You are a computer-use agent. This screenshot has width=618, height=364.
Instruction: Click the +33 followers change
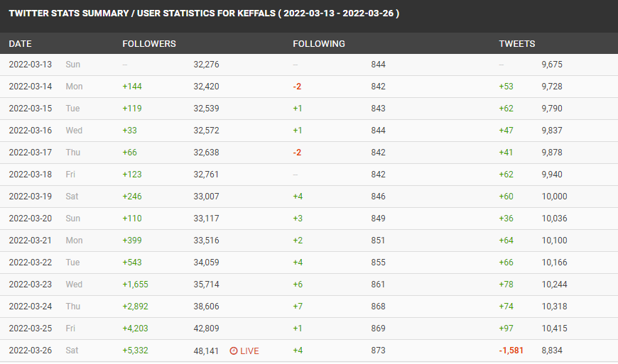130,131
